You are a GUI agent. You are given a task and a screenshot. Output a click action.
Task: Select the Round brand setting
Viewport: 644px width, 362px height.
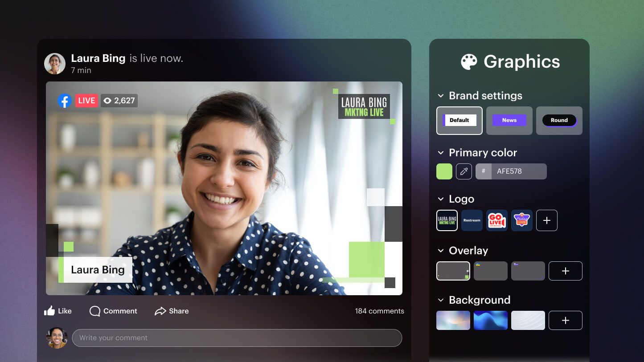(559, 120)
